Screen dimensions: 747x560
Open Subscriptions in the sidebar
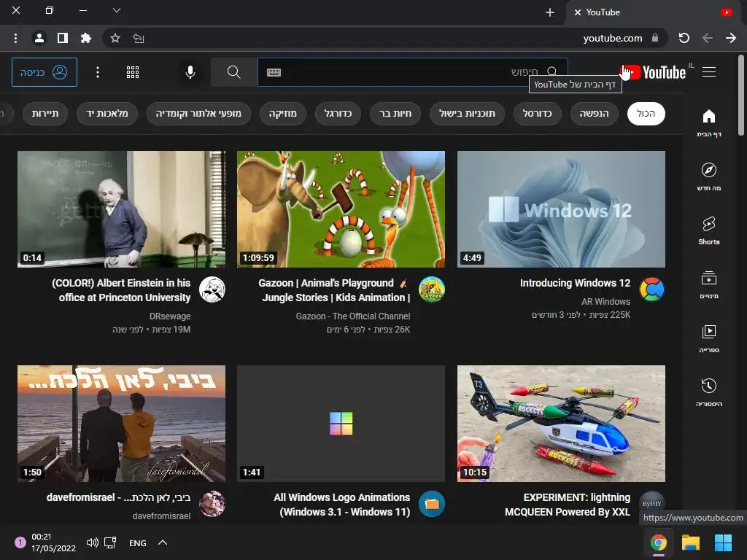pyautogui.click(x=709, y=285)
